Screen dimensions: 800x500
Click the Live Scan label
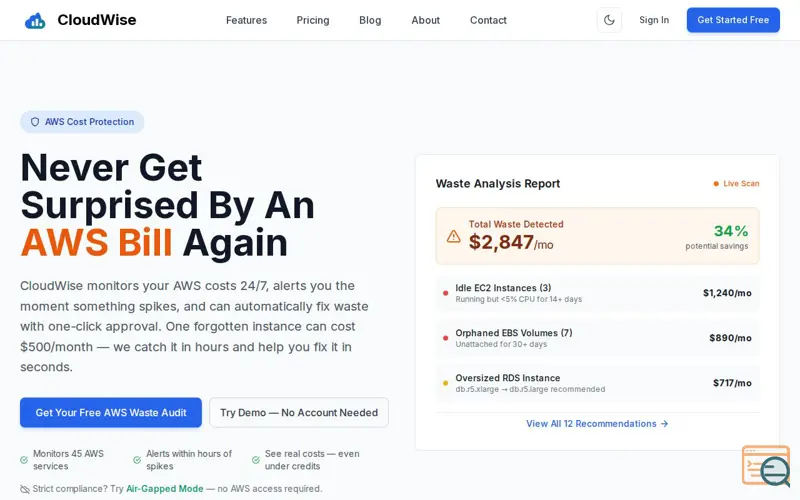click(741, 184)
